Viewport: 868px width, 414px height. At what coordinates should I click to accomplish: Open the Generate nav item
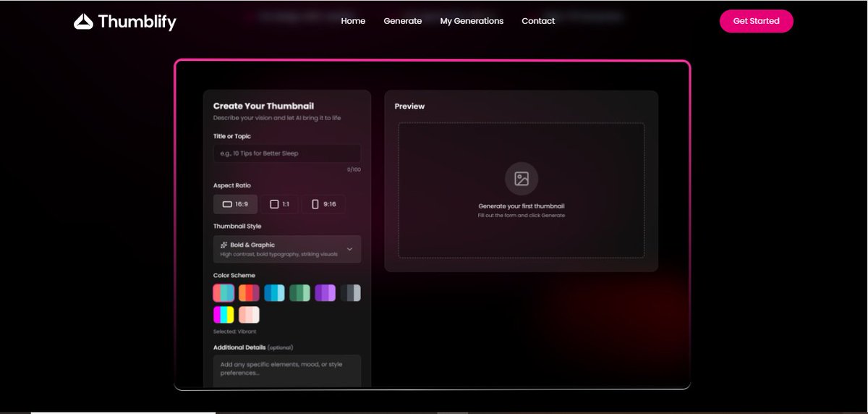pos(403,21)
